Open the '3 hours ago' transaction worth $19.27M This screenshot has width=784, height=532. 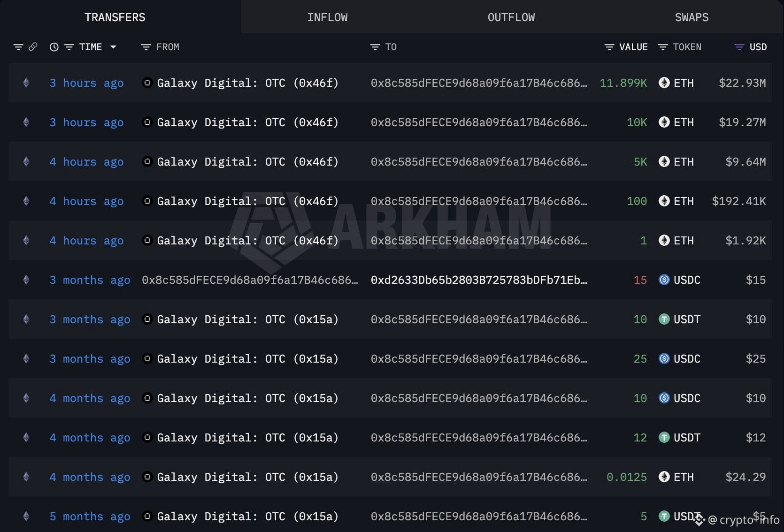coord(86,122)
